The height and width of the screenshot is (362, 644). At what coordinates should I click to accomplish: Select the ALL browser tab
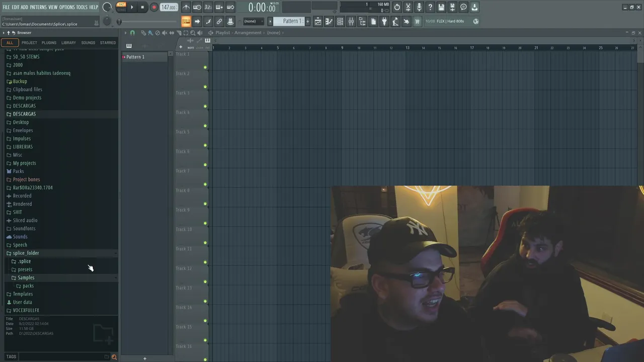(10, 43)
